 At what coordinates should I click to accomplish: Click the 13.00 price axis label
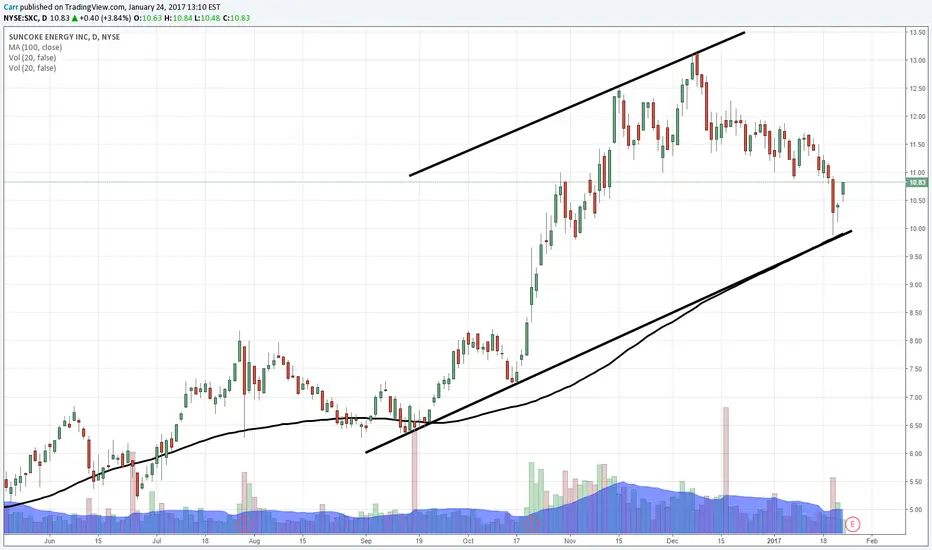[918, 60]
